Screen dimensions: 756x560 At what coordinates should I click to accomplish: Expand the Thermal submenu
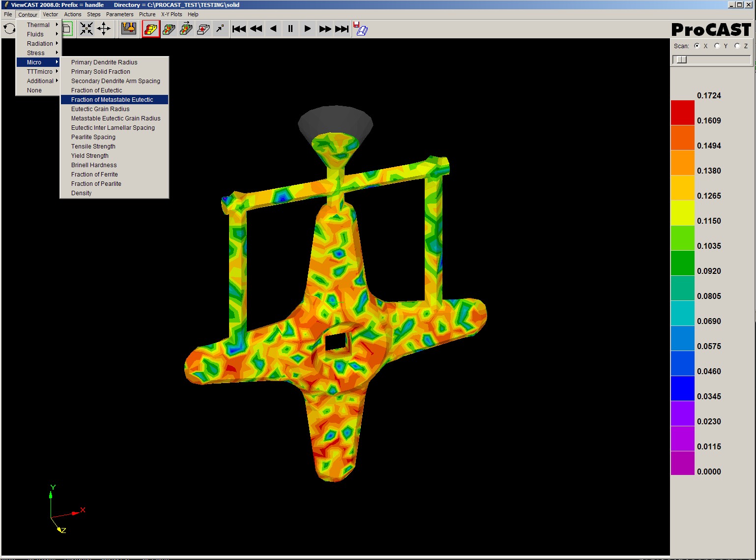point(39,25)
